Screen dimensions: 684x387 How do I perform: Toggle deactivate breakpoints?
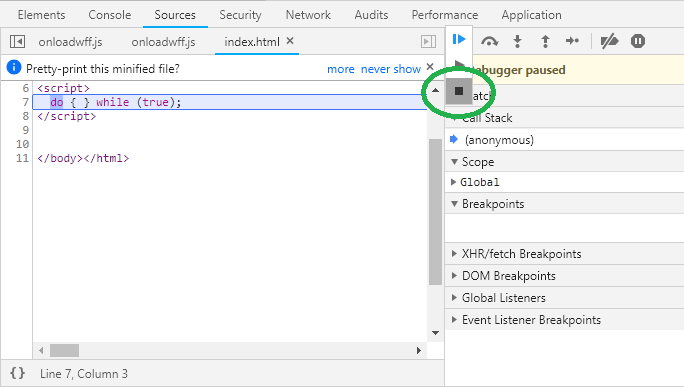(x=609, y=41)
